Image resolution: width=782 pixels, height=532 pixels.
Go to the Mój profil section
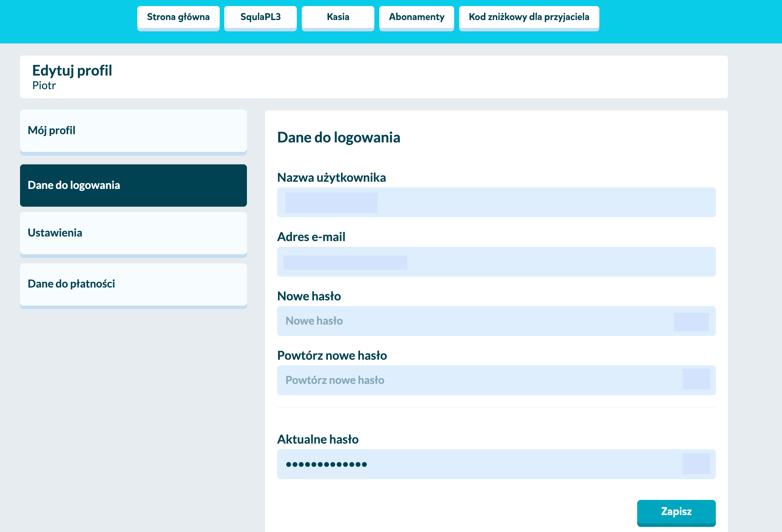pyautogui.click(x=133, y=132)
